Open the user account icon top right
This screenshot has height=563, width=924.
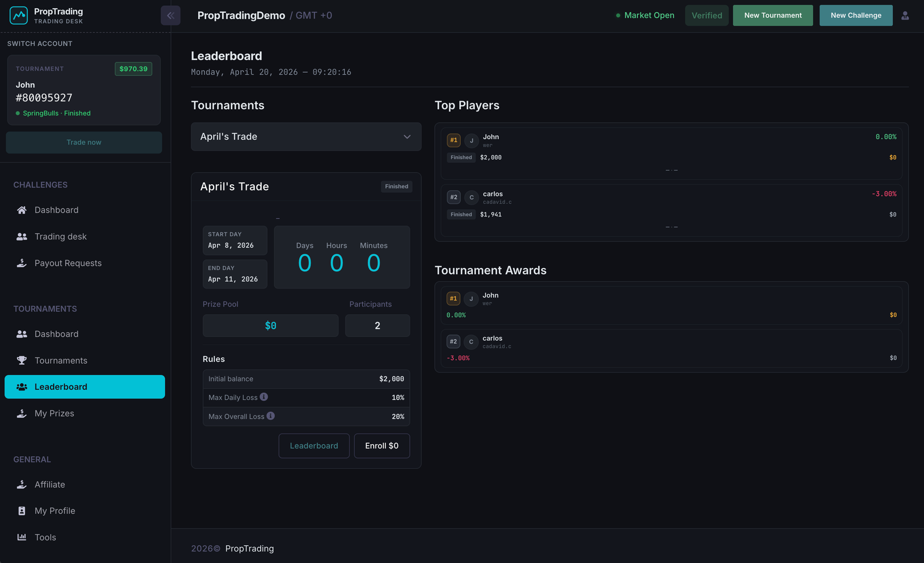tap(905, 15)
